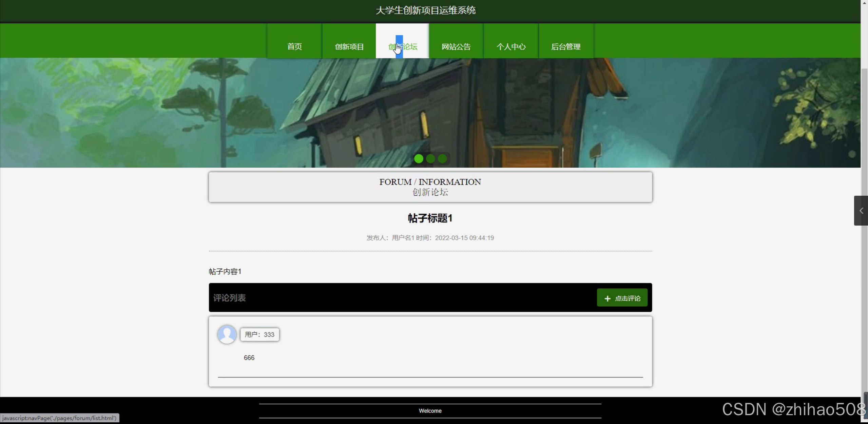Go to the 创新项目 navigation tab
868x424 pixels.
tap(349, 46)
